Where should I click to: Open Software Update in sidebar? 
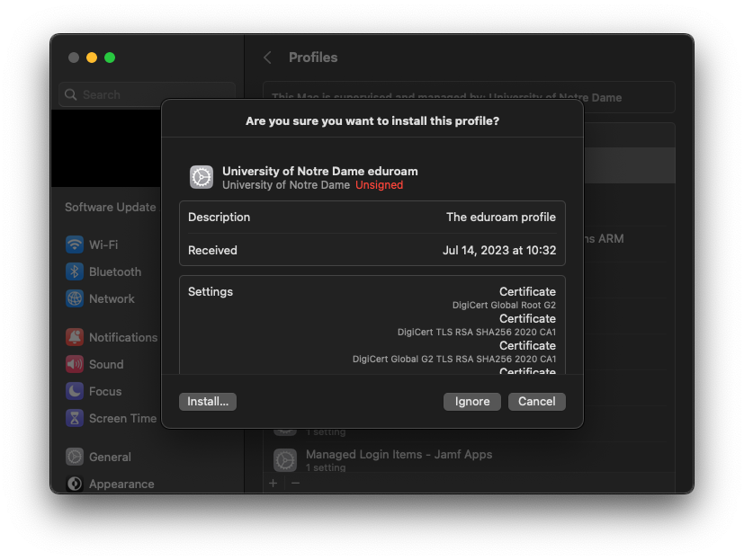(x=110, y=207)
